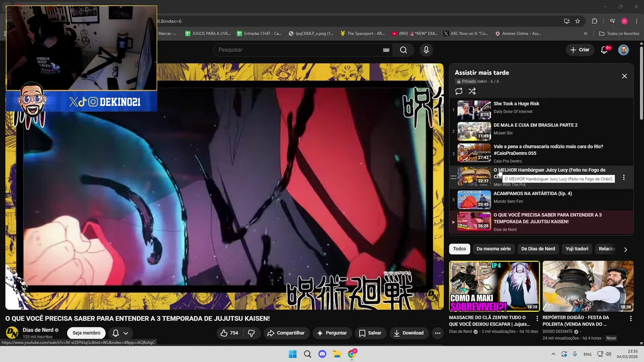The width and height of the screenshot is (644, 362).
Task: Open the The Spaceport bookmark
Action: [362, 34]
